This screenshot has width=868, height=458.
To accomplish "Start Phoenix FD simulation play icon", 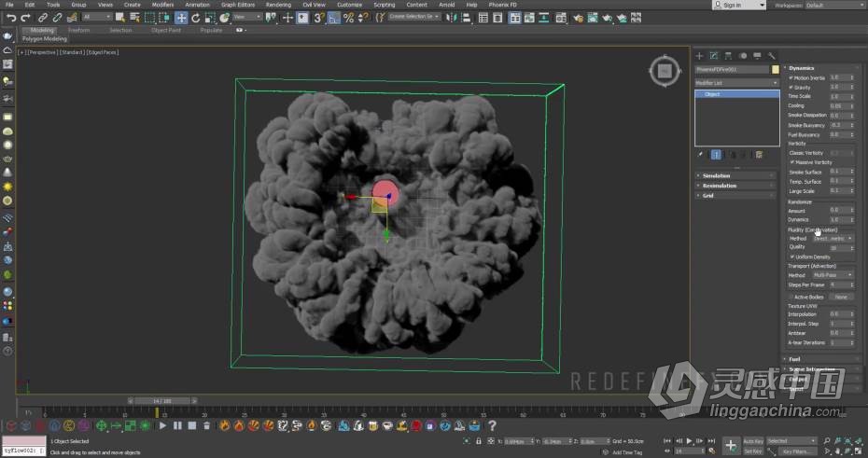I will pos(162,426).
